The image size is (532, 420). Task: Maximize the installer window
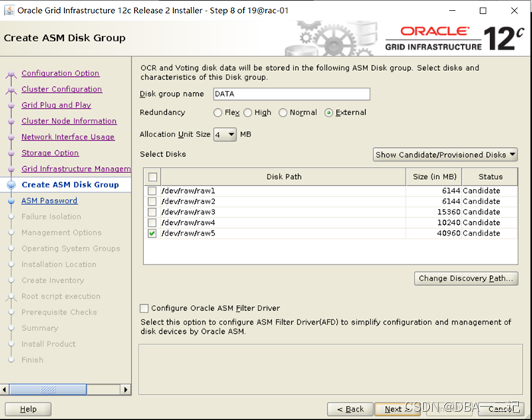(482, 11)
